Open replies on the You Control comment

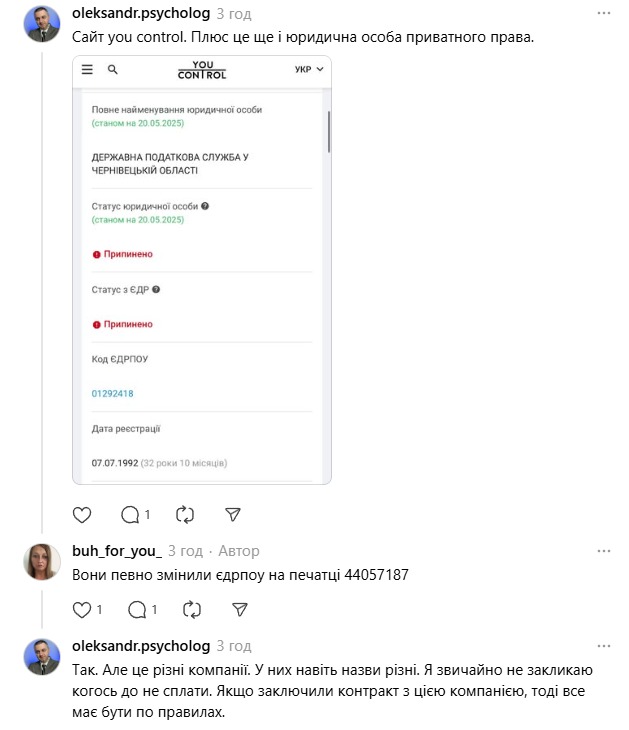[135, 514]
